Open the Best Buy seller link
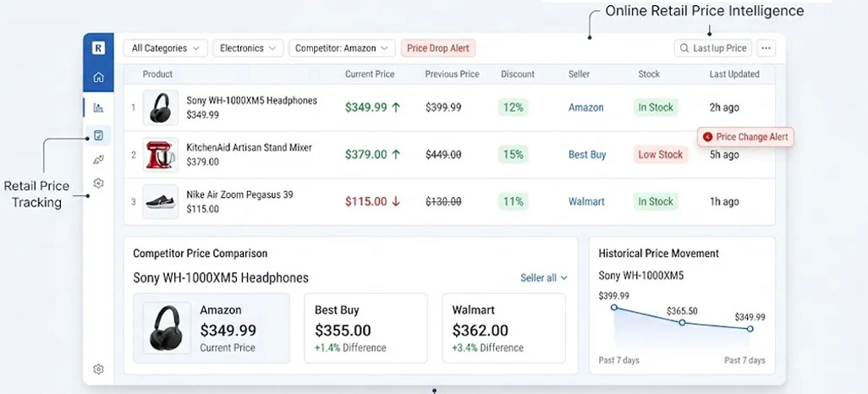This screenshot has width=868, height=394. point(587,155)
